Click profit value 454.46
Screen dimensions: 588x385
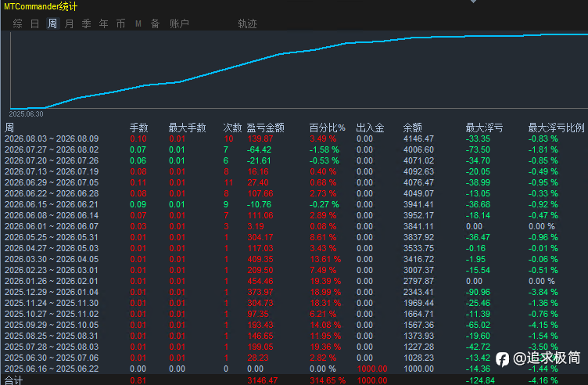point(260,281)
